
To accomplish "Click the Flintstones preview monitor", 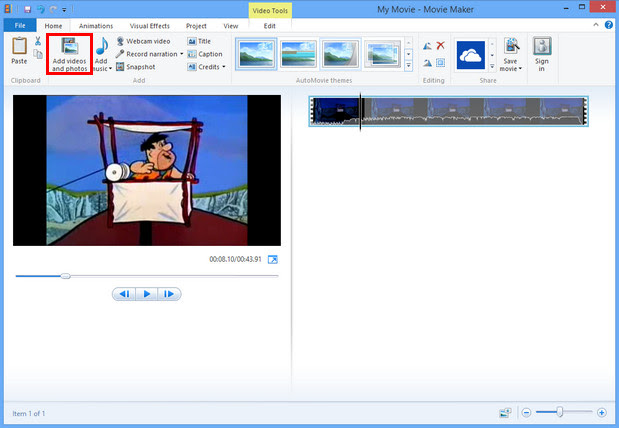I will coord(147,170).
